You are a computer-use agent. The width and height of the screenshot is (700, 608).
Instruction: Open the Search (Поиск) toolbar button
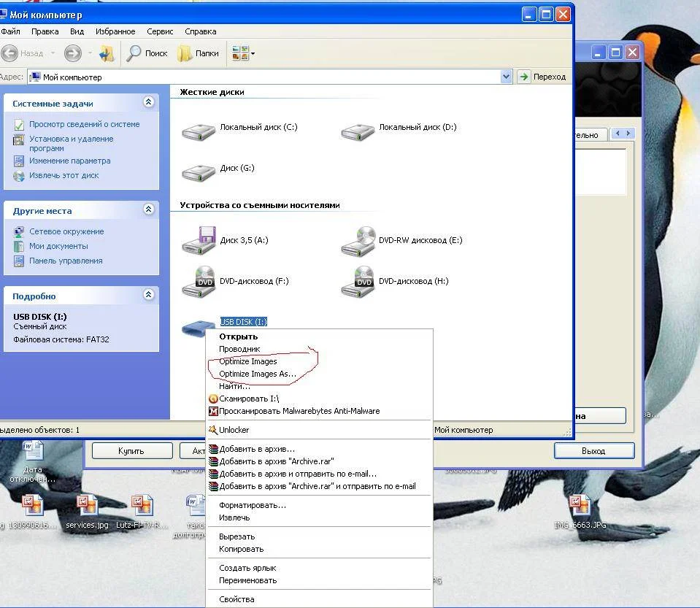pos(147,53)
